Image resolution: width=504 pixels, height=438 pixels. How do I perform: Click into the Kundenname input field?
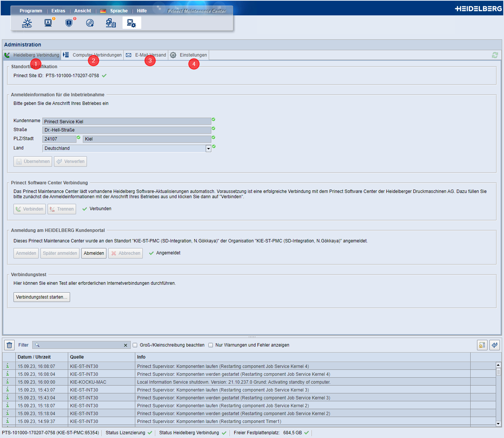127,121
